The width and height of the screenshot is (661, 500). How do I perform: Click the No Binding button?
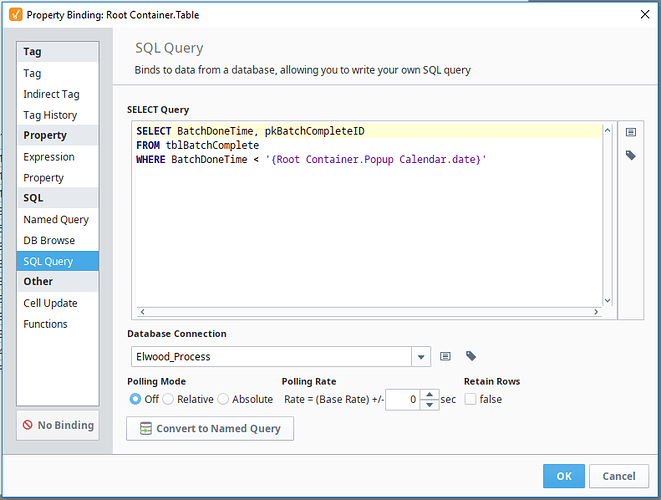[57, 425]
